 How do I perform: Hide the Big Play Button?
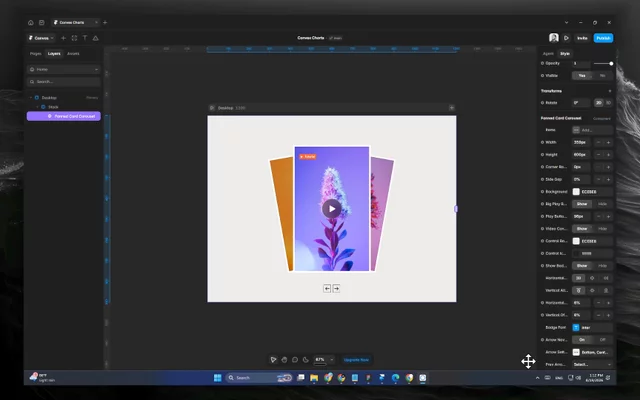(x=602, y=204)
